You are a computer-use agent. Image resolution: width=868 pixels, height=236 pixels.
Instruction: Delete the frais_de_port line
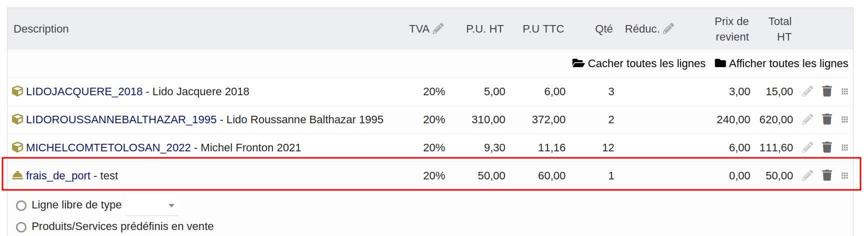click(827, 175)
